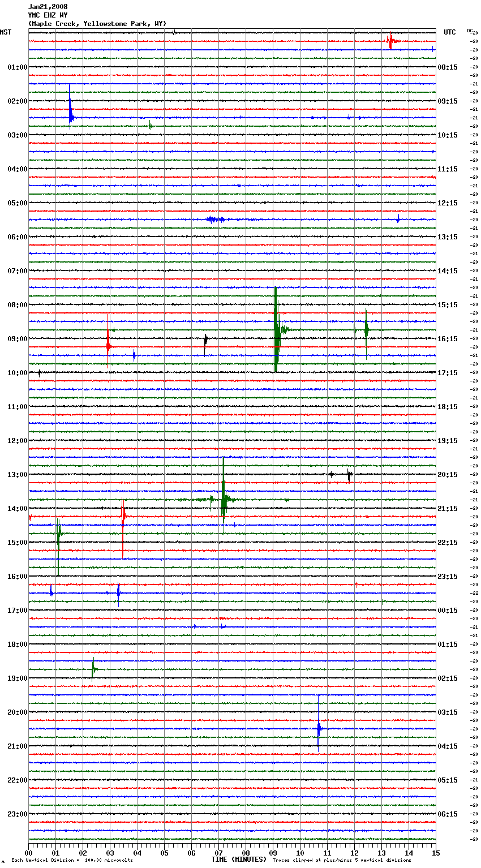Select the "15:15" UTC time label
Screen dimensions: 481x868
[x=448, y=305]
